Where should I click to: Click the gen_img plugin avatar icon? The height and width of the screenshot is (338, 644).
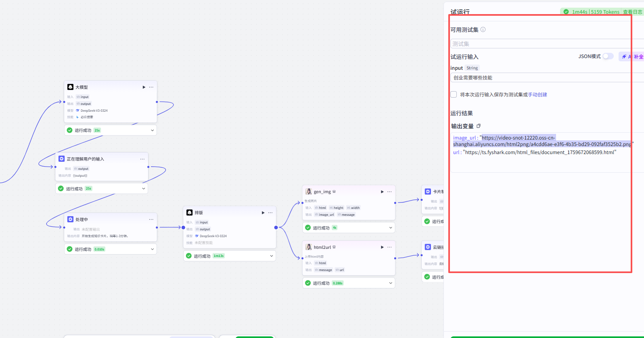309,192
